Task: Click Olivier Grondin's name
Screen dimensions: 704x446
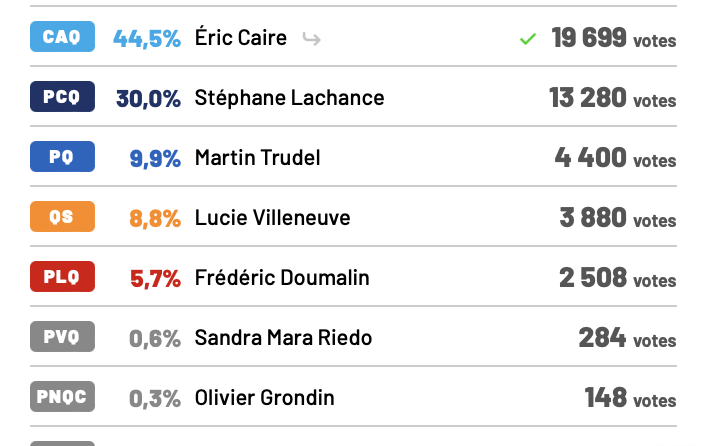Action: 264,397
